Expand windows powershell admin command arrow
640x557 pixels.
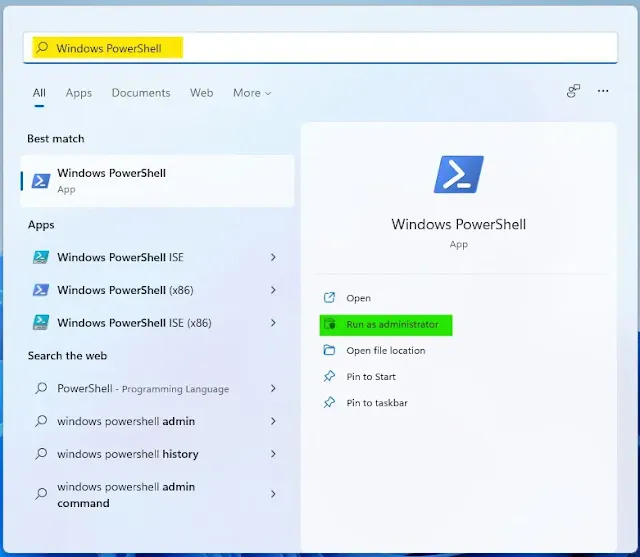[x=273, y=494]
